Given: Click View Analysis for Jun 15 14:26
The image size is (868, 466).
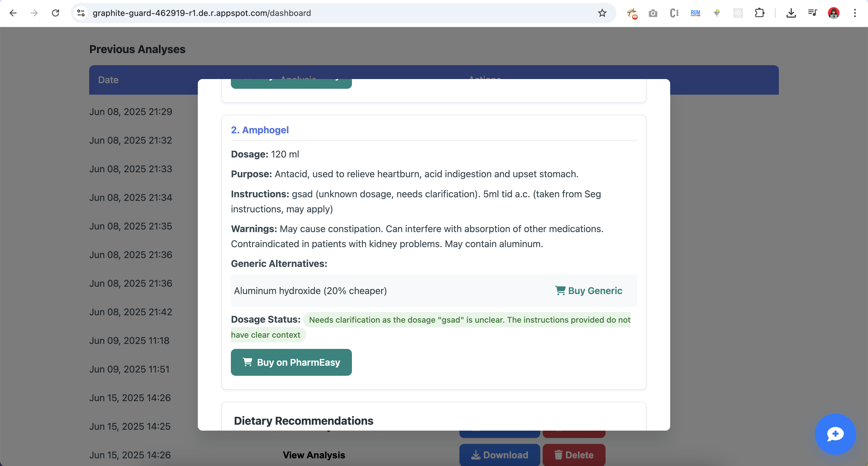Looking at the screenshot, I should click(x=314, y=455).
